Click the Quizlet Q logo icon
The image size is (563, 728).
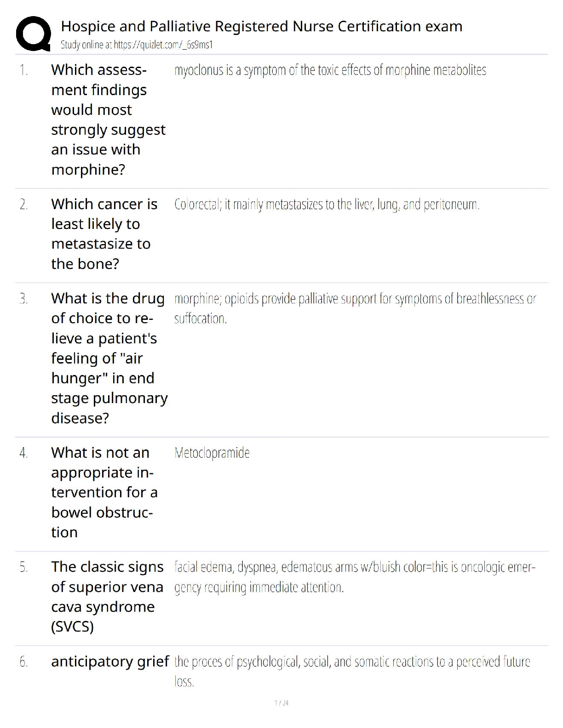click(33, 34)
